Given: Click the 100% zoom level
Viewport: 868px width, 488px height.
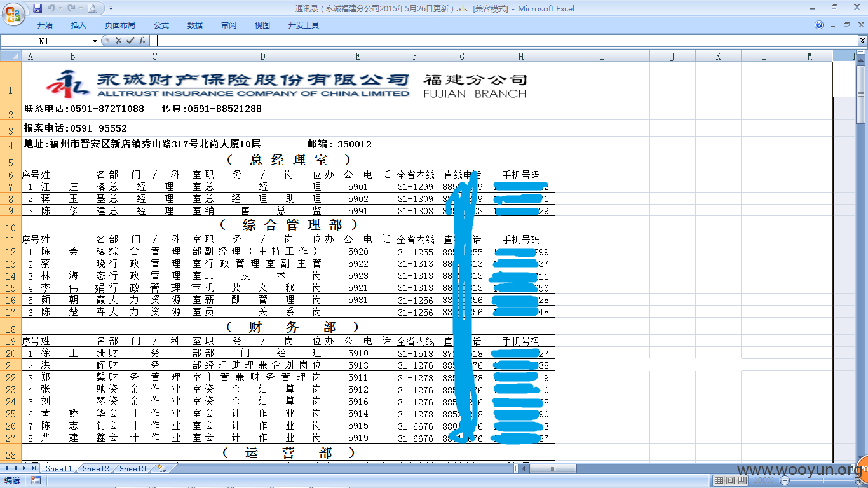Looking at the screenshot, I should click(x=763, y=480).
